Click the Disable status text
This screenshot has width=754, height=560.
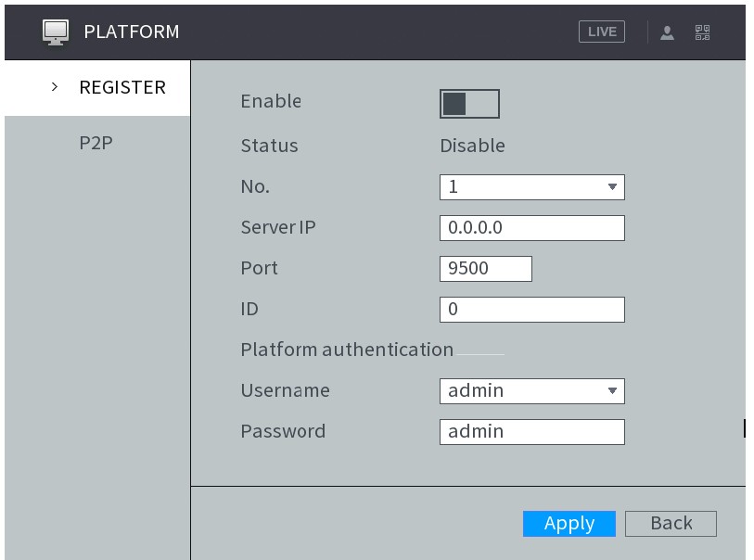[x=472, y=146]
